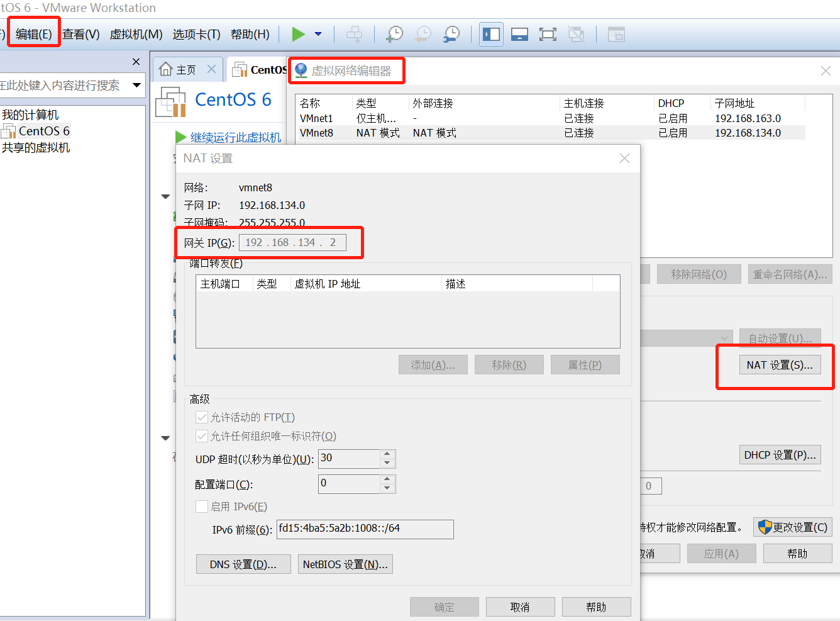This screenshot has width=840, height=621.
Task: Collapse the upper section arrow beside NAT dialog
Action: point(165,196)
